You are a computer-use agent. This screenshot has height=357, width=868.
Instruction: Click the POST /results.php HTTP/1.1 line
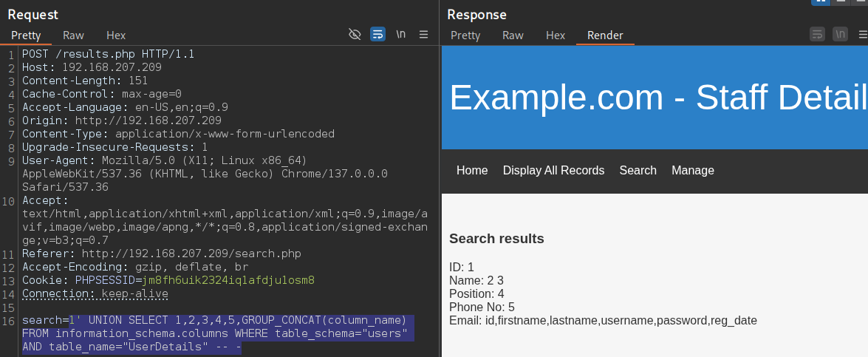coord(108,54)
